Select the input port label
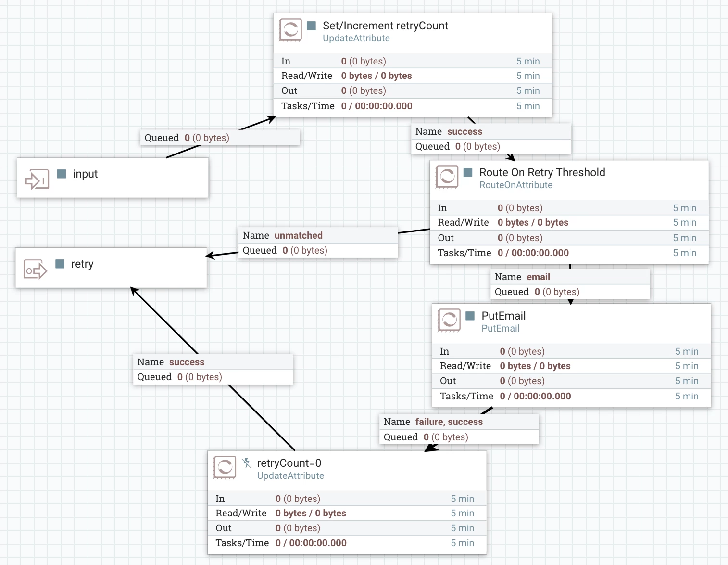Viewport: 728px width, 565px height. 85,174
